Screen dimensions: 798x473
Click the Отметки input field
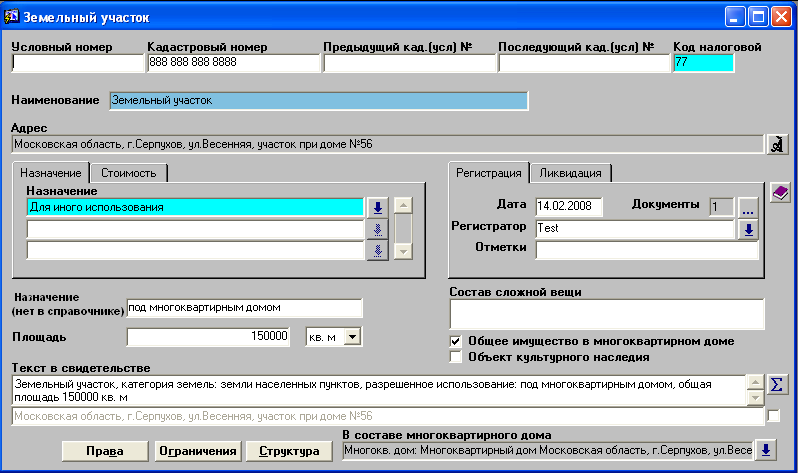tap(647, 250)
